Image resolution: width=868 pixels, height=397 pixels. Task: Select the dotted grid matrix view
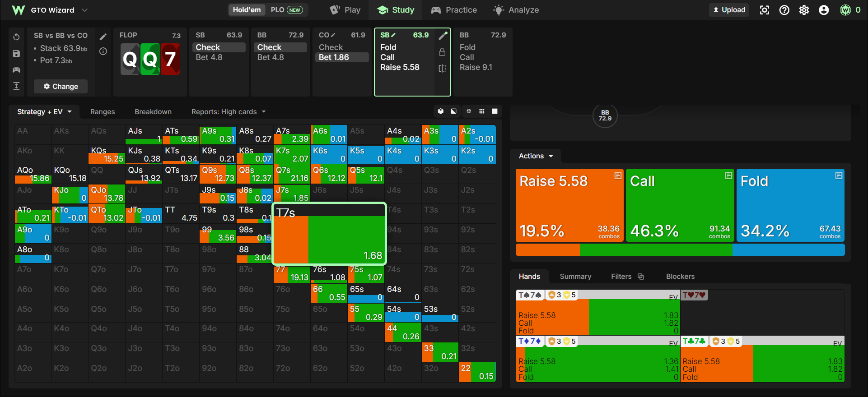tap(482, 111)
